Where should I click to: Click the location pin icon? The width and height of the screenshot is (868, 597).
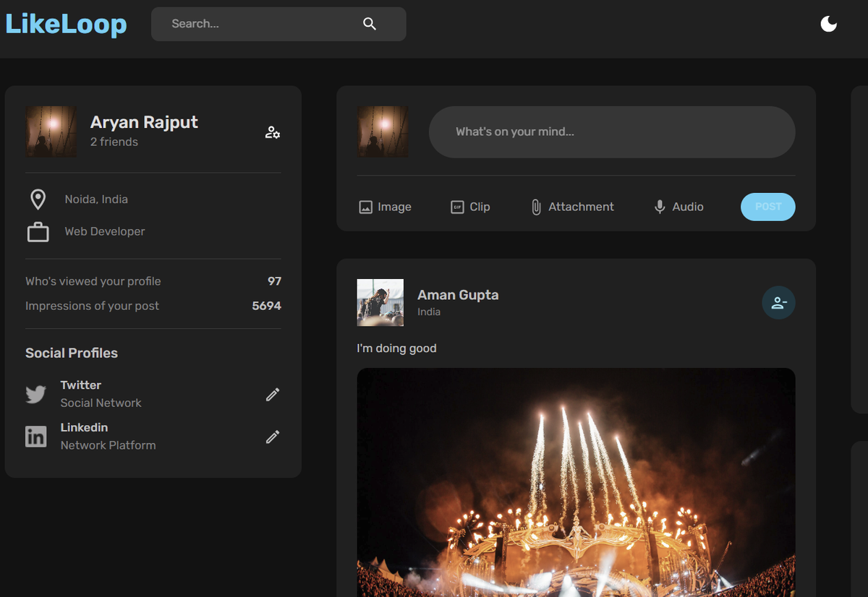coord(38,199)
